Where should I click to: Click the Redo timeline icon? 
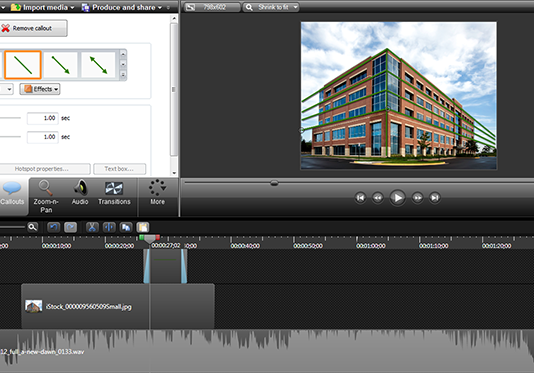pos(70,227)
